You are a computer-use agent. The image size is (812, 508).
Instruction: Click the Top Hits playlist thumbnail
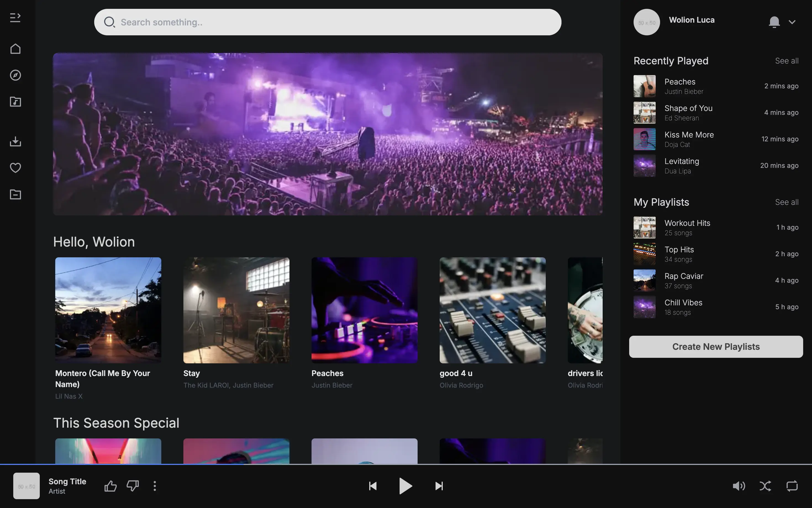(x=644, y=254)
